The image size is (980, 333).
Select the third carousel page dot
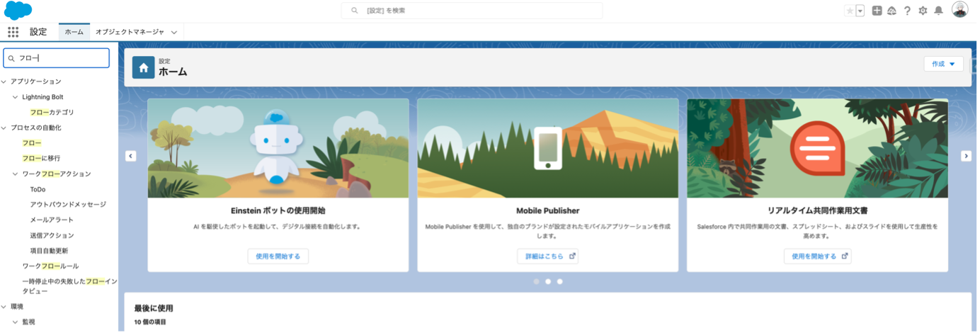click(560, 281)
